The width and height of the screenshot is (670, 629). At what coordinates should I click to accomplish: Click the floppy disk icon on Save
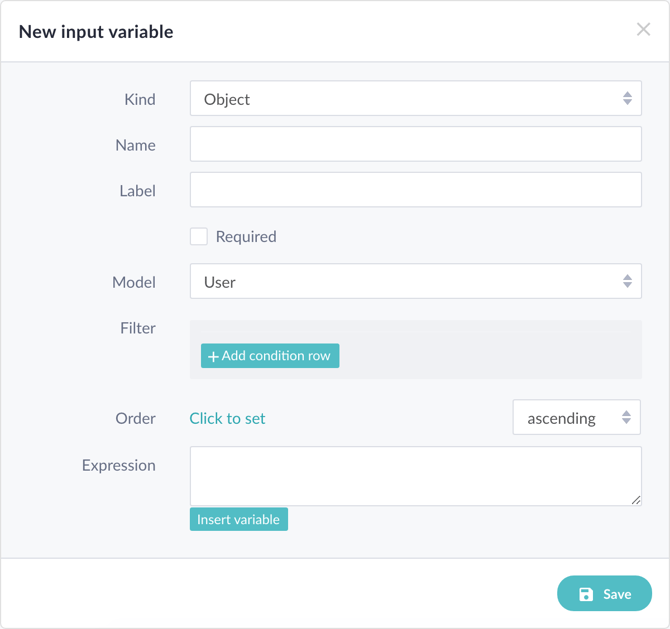click(x=586, y=594)
